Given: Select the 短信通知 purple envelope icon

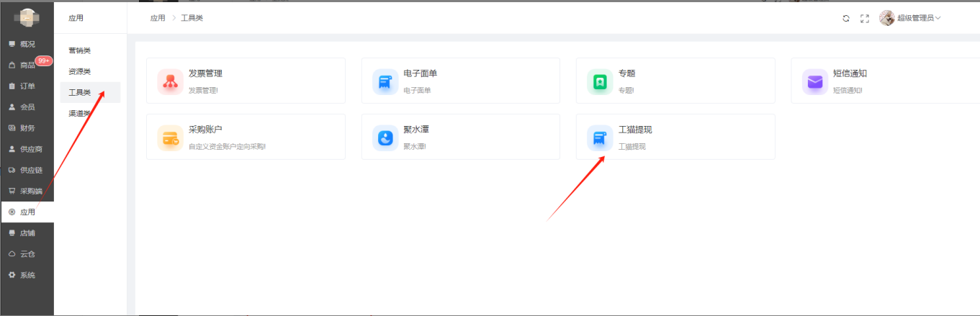Looking at the screenshot, I should pos(814,81).
